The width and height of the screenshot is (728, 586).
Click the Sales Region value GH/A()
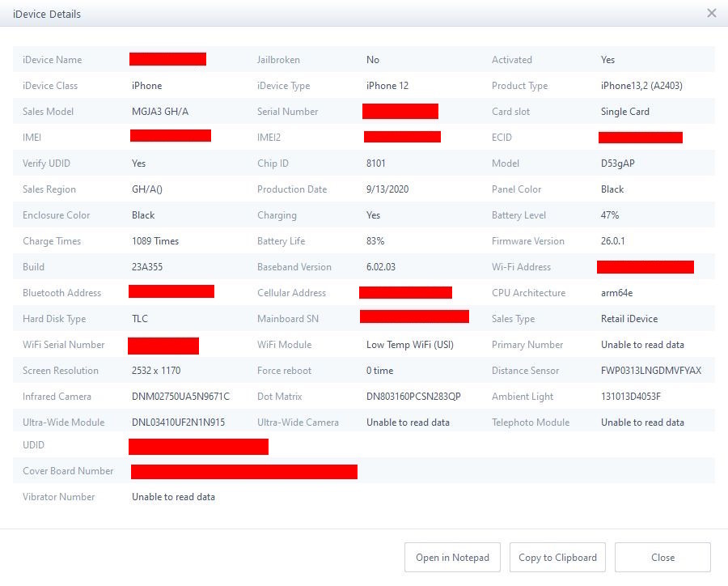146,189
